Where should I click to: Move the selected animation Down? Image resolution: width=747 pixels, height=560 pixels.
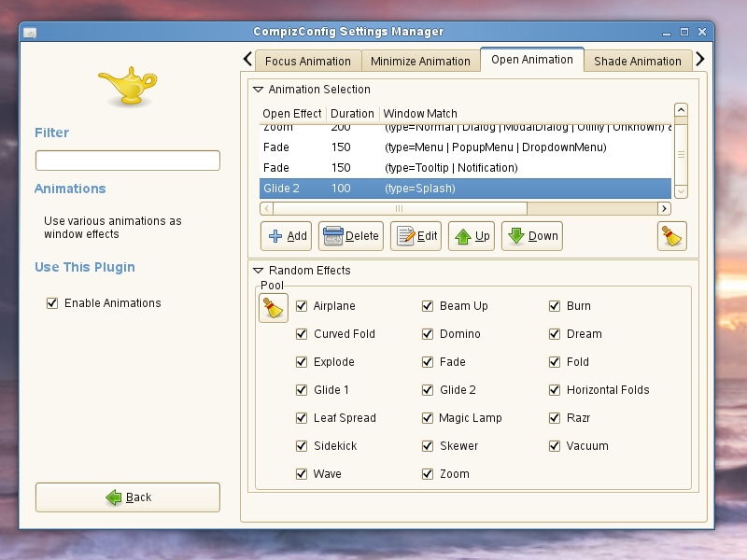coord(531,236)
